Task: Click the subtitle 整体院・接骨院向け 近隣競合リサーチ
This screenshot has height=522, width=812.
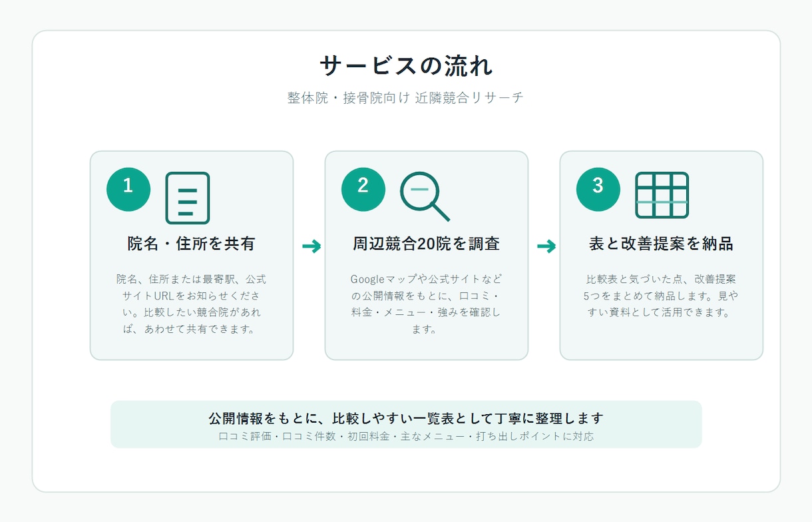Action: 406,98
